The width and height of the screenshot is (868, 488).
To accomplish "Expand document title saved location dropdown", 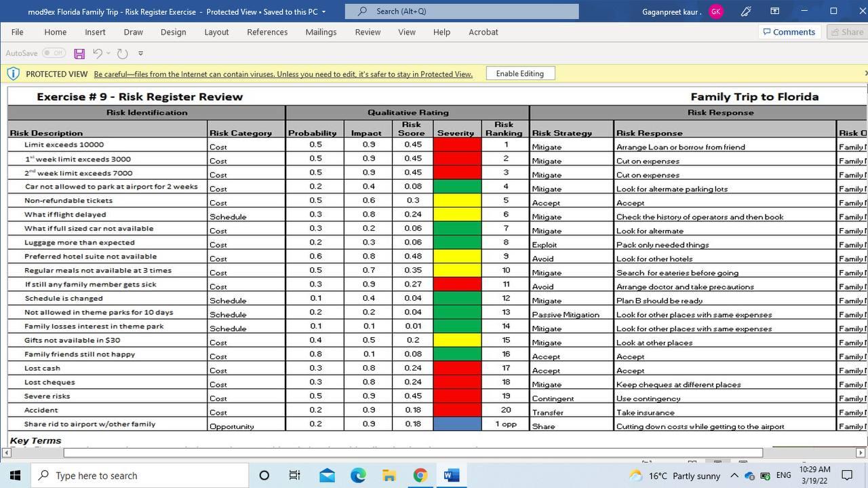I will (323, 12).
